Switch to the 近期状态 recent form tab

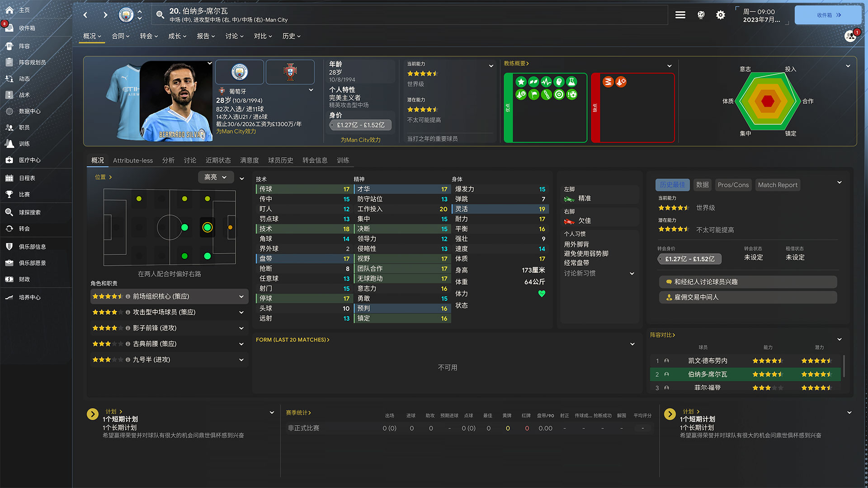218,160
